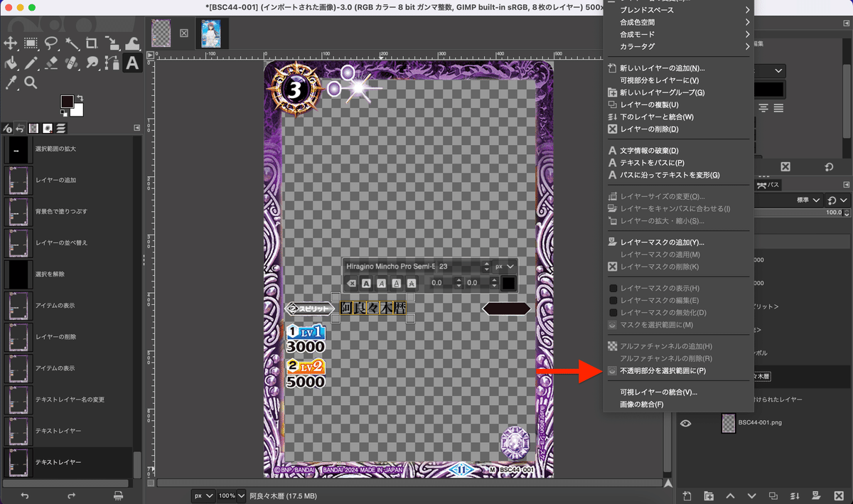Switch to the パス tab
This screenshot has height=504, width=853.
[769, 185]
